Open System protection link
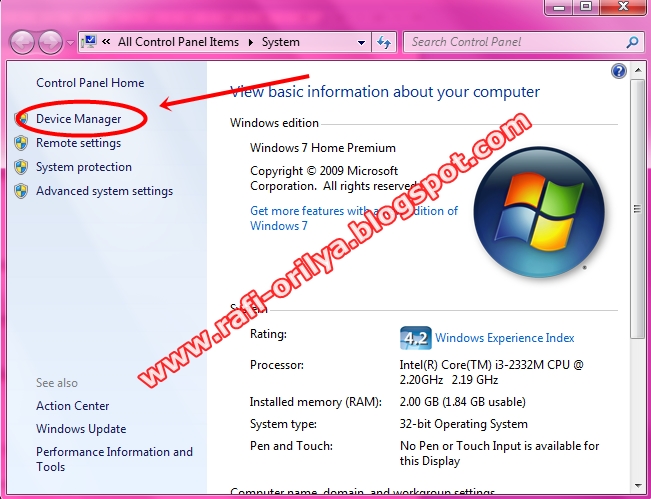The width and height of the screenshot is (651, 499). [84, 167]
